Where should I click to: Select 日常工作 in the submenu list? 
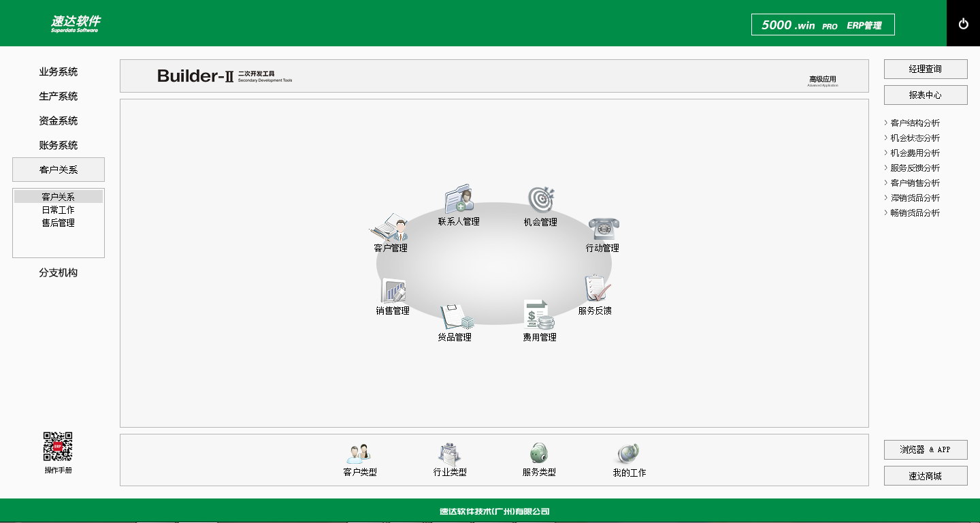point(59,210)
